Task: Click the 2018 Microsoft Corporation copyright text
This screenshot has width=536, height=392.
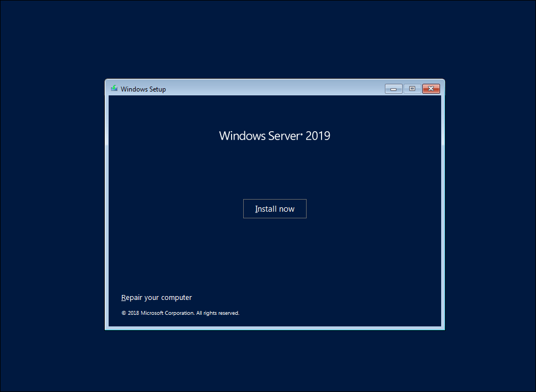Action: (180, 313)
